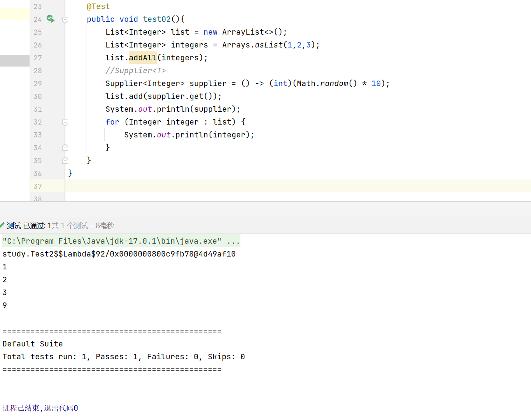Click the 'for' keyword on line 32
Image resolution: width=531 pixels, height=420 pixels.
[x=112, y=122]
